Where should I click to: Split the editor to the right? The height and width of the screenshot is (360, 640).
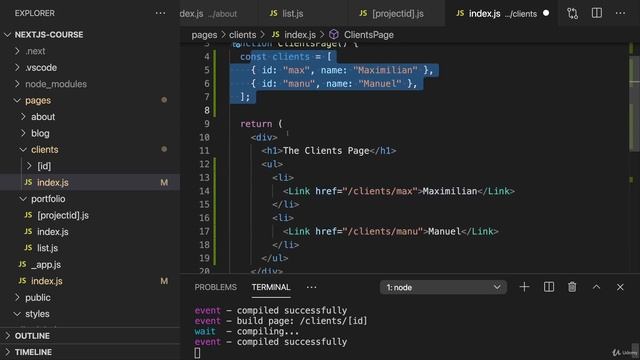596,13
